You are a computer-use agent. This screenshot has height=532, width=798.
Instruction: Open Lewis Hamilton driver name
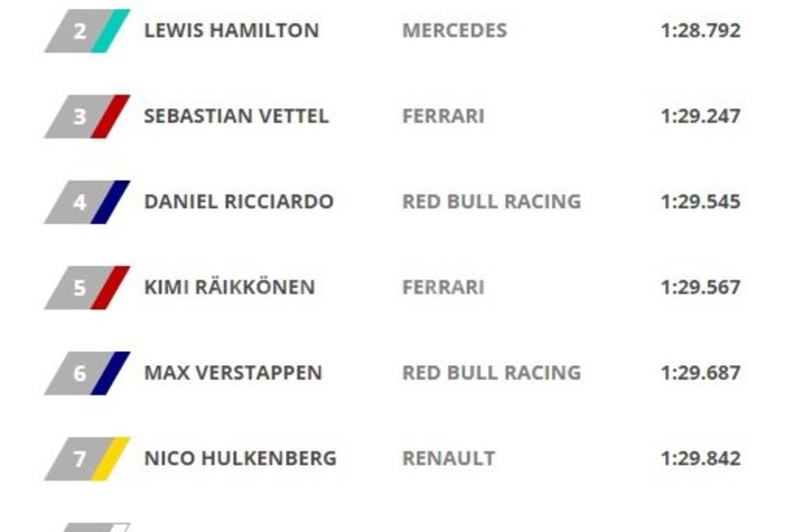231,30
